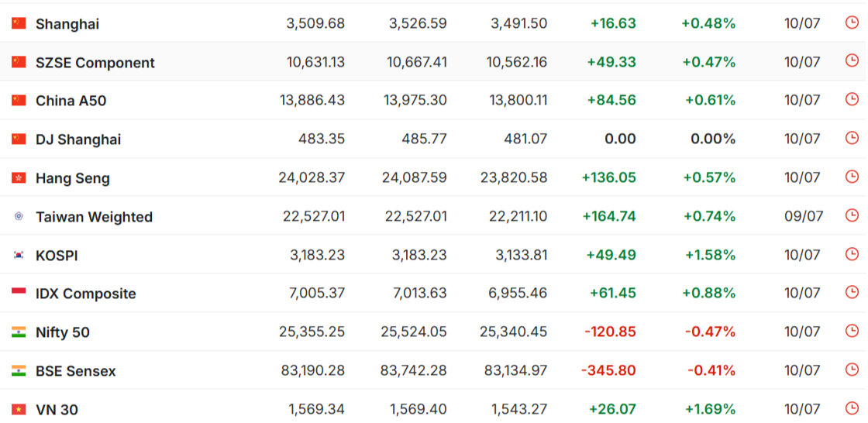The width and height of the screenshot is (868, 423).
Task: Open the Hang Seng index link
Action: pyautogui.click(x=73, y=178)
